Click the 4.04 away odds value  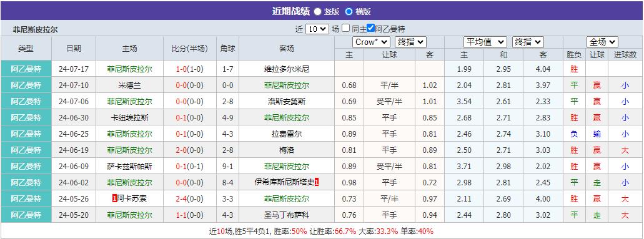point(543,69)
